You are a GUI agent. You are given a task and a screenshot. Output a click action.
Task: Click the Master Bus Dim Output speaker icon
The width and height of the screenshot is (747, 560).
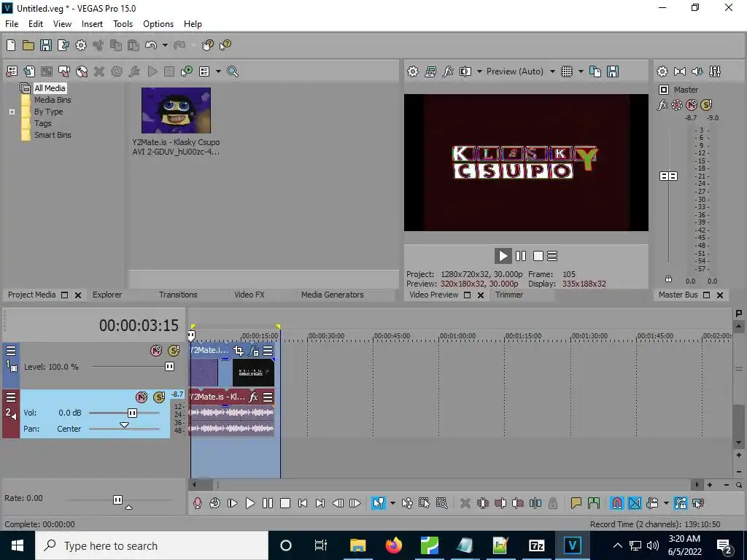tap(697, 71)
